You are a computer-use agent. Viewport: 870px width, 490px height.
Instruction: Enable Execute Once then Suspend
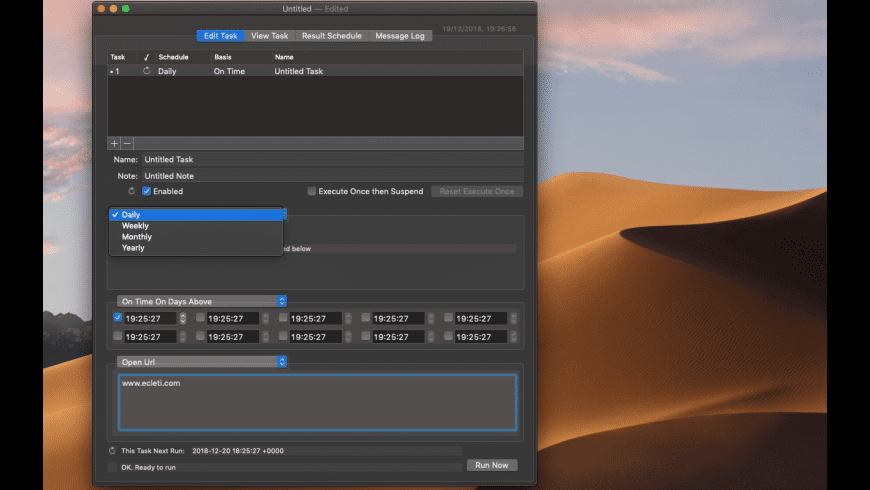click(312, 191)
